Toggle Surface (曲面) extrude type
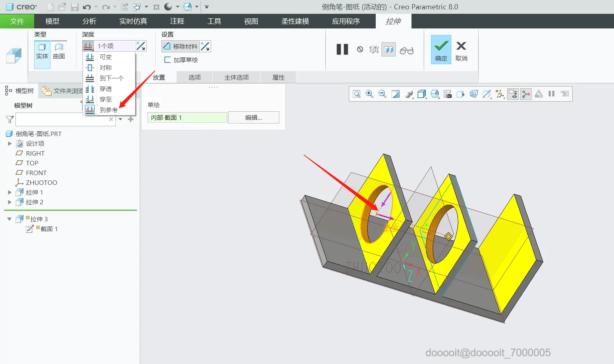Screen dimensions: 614x364 click(59, 52)
